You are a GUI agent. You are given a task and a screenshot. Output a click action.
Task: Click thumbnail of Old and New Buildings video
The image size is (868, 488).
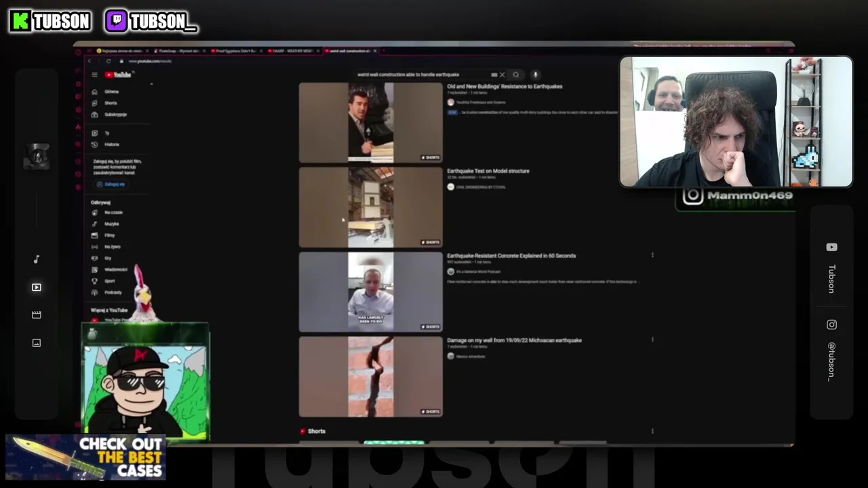point(370,123)
